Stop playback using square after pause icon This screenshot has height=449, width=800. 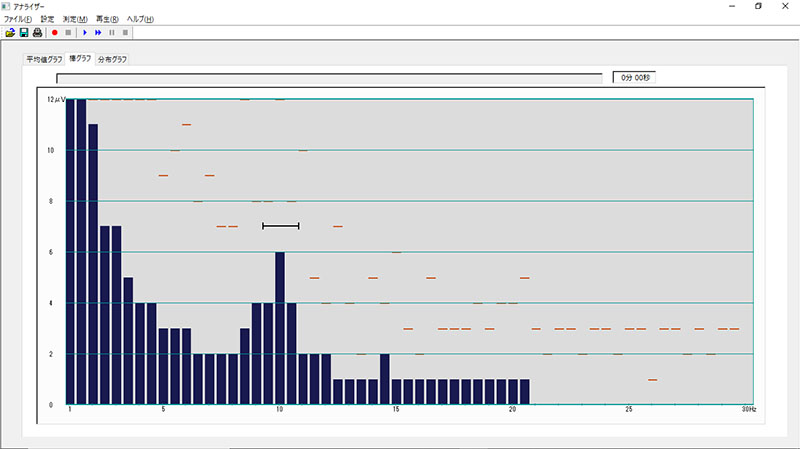125,33
